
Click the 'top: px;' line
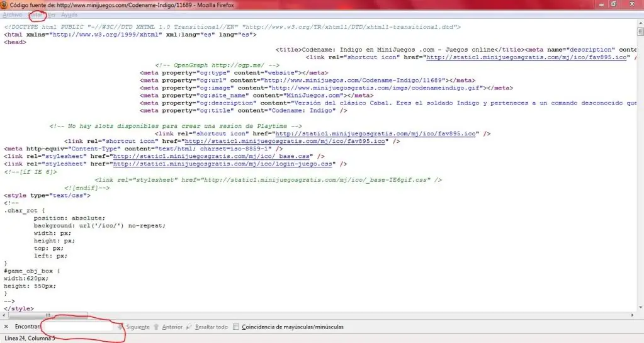[x=48, y=249]
